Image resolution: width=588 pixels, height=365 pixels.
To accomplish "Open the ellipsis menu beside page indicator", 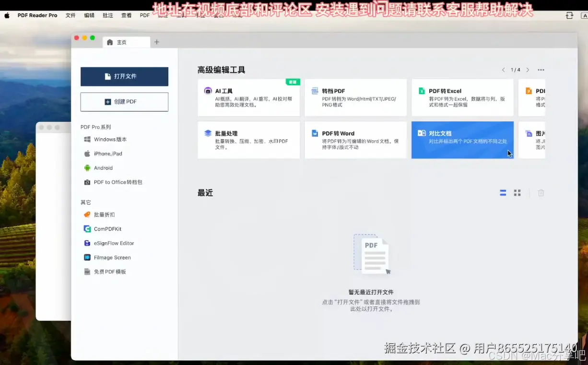I will coord(541,70).
